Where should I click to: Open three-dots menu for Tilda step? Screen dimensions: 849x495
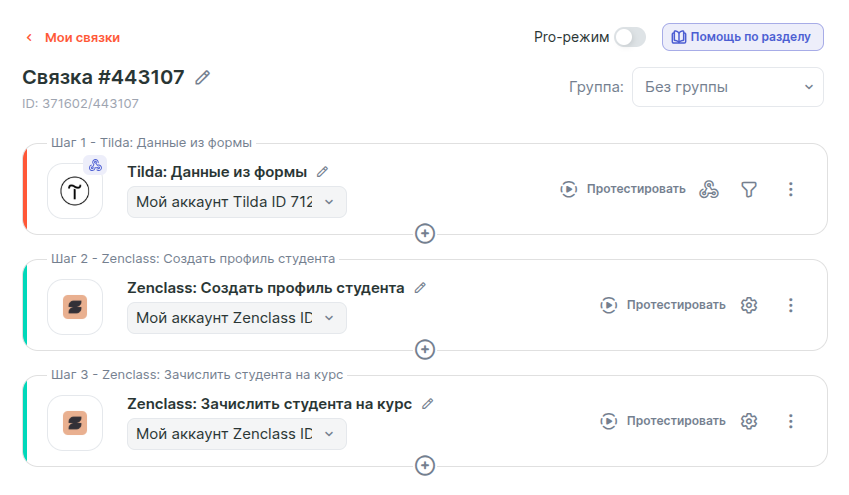tap(791, 189)
